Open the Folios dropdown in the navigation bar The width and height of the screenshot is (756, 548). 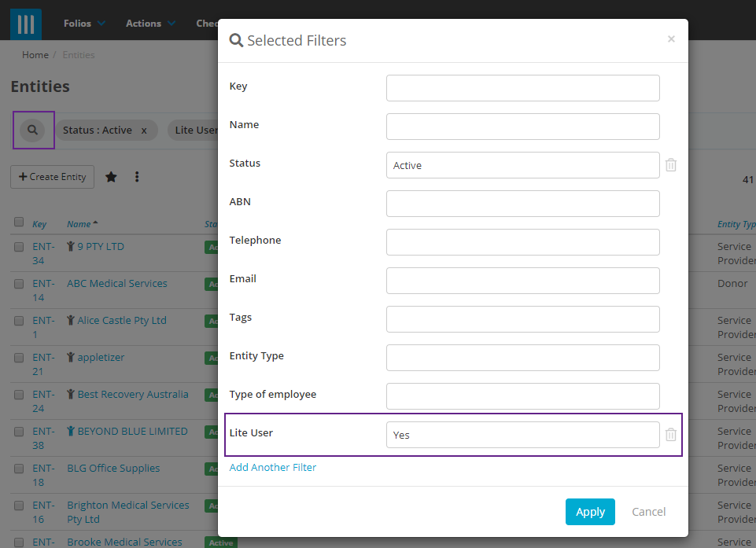tap(78, 23)
